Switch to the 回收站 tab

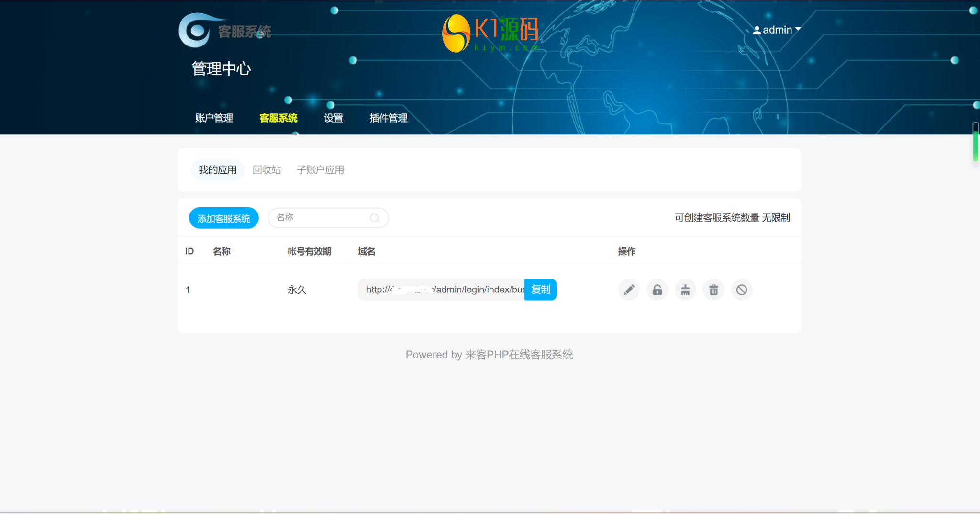point(267,170)
